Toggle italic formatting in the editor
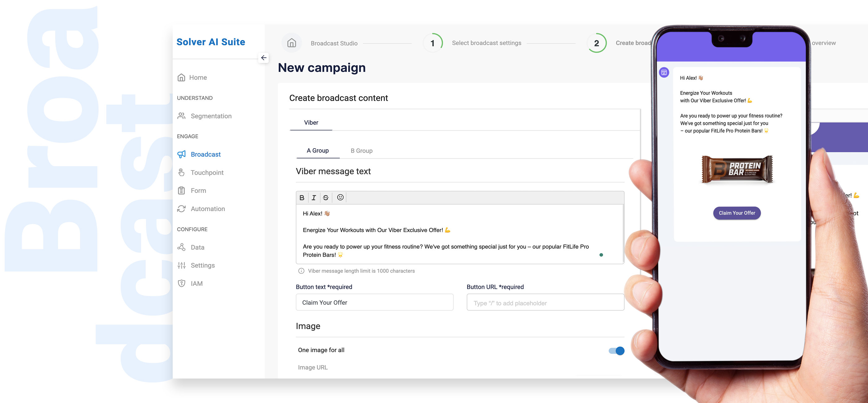 click(x=314, y=198)
